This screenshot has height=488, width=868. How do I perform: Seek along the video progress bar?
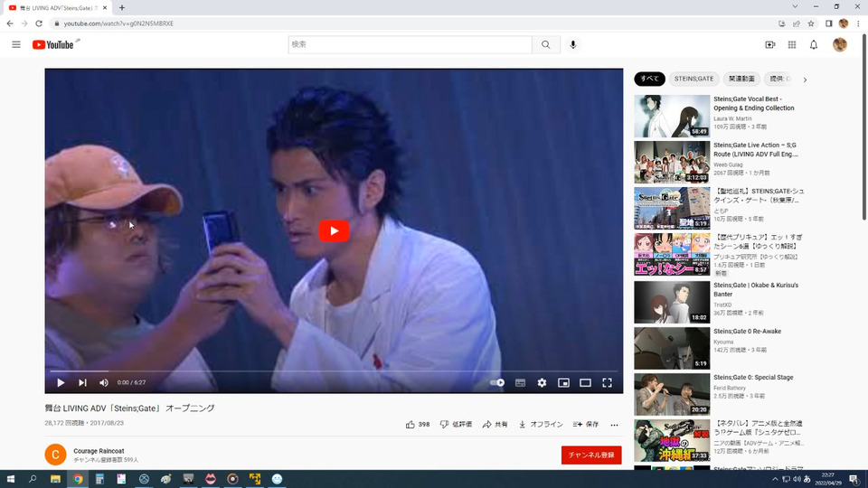[x=334, y=371]
